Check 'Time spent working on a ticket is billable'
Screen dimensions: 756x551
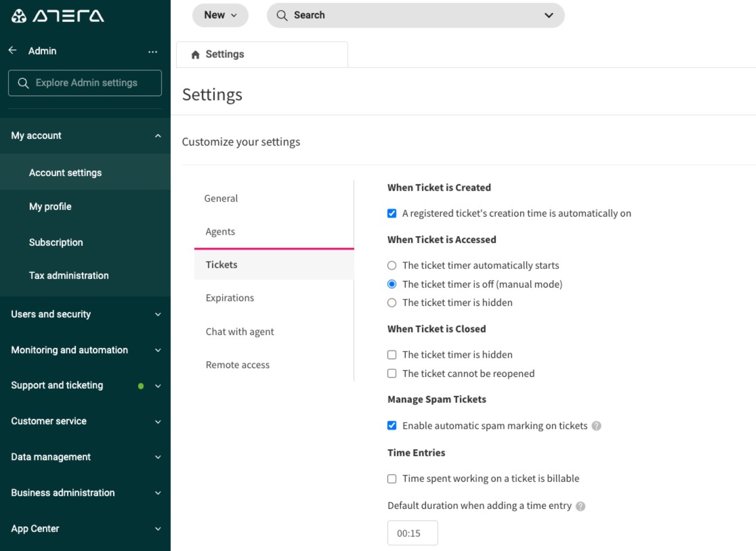tap(392, 478)
